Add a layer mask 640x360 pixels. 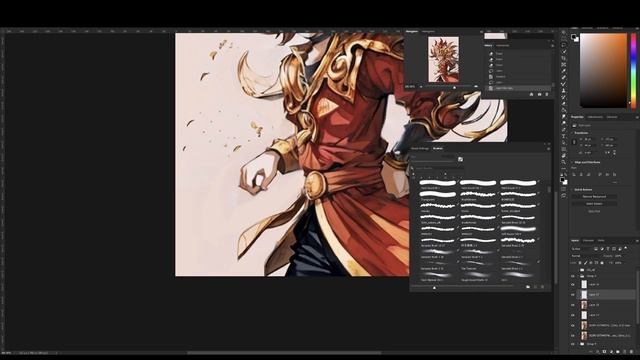tap(604, 351)
